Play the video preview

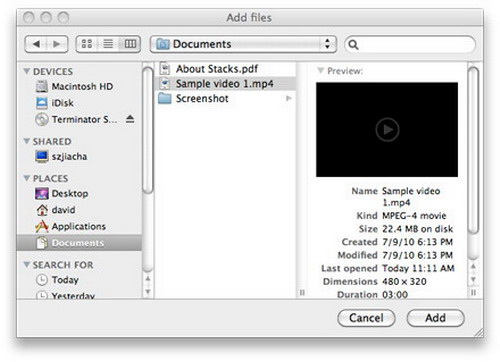click(x=387, y=130)
